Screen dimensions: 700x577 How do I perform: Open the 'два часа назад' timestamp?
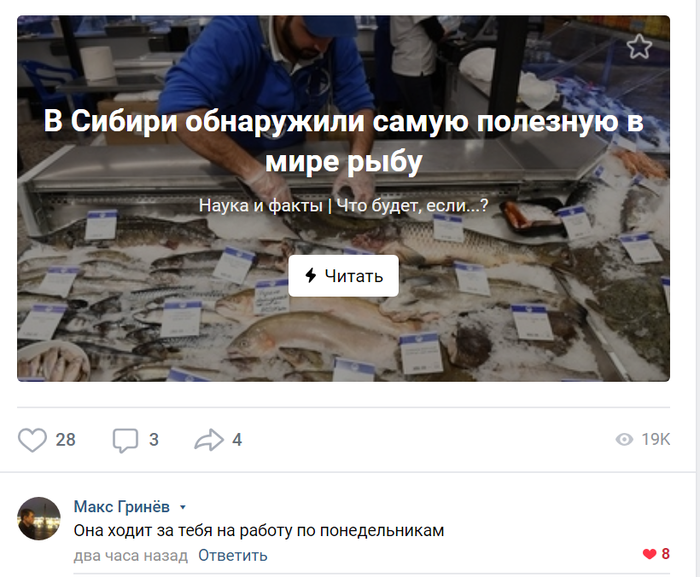130,555
